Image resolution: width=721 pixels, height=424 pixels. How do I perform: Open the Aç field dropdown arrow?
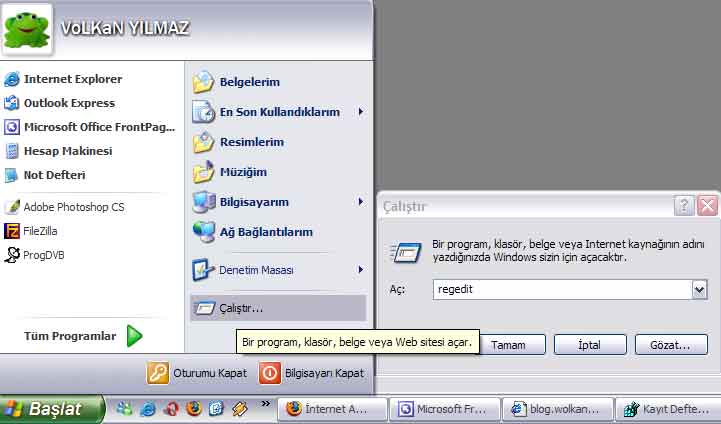[x=699, y=290]
